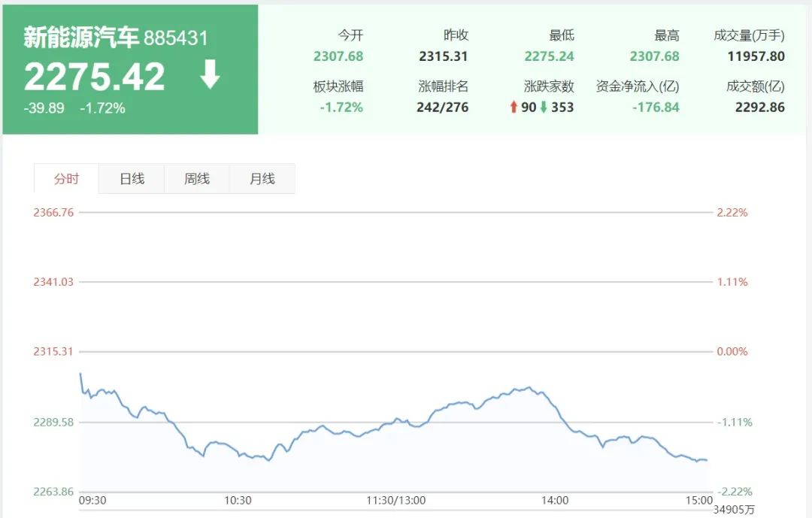The height and width of the screenshot is (518, 812).
Task: Click the 14:00 time axis label
Action: (x=555, y=501)
